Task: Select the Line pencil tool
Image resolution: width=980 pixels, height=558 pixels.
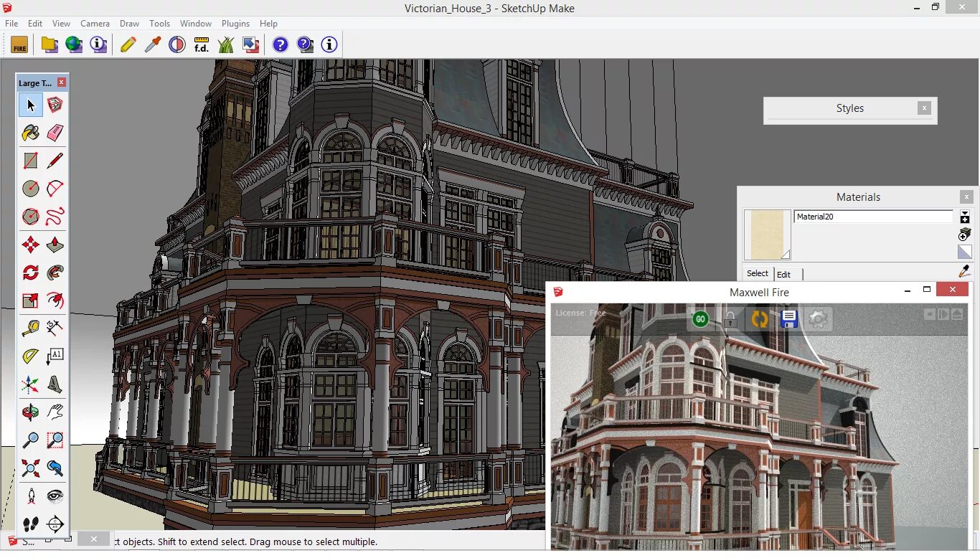Action: 55,161
